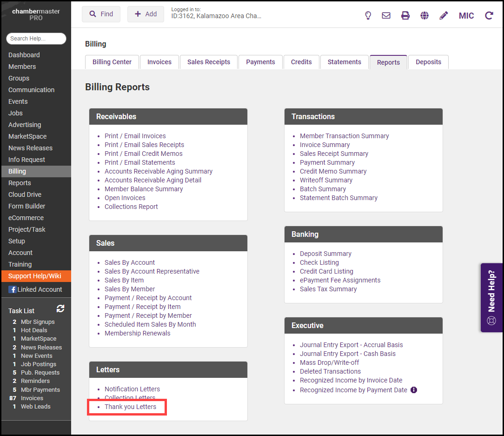Switch to the Invoices tab
This screenshot has height=436, width=504.
tap(159, 62)
